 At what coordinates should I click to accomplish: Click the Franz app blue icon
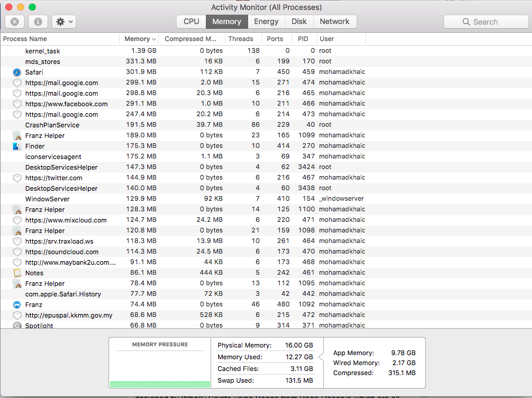tap(17, 305)
